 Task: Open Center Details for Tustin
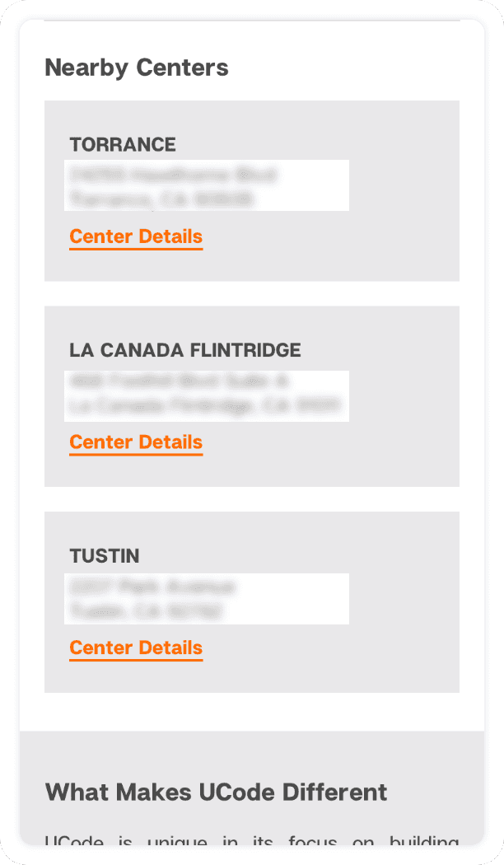coord(136,648)
